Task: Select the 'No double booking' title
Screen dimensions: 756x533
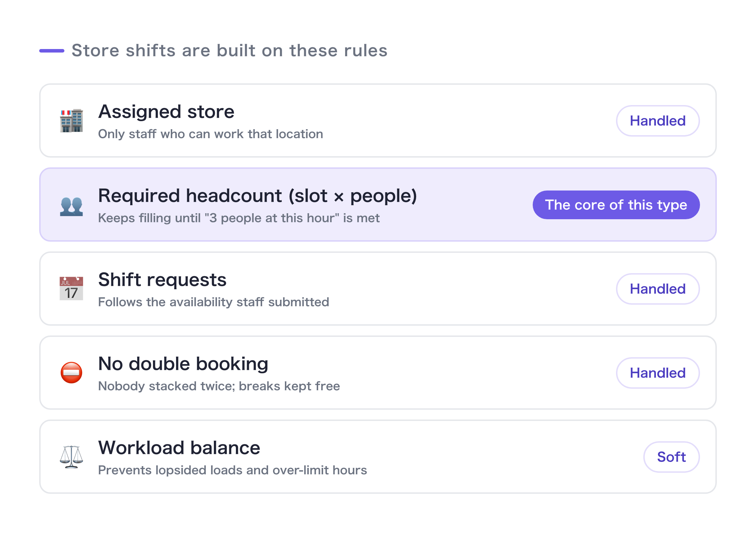Action: [183, 364]
